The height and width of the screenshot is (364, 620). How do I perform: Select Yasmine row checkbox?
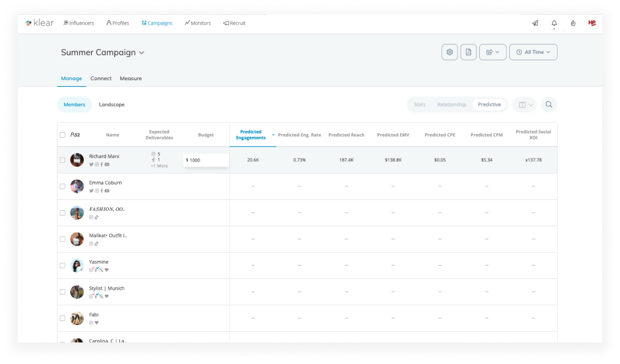[62, 266]
